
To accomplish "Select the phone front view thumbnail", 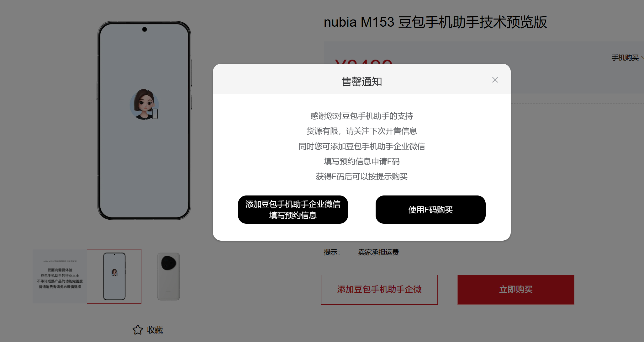I will click(x=114, y=276).
